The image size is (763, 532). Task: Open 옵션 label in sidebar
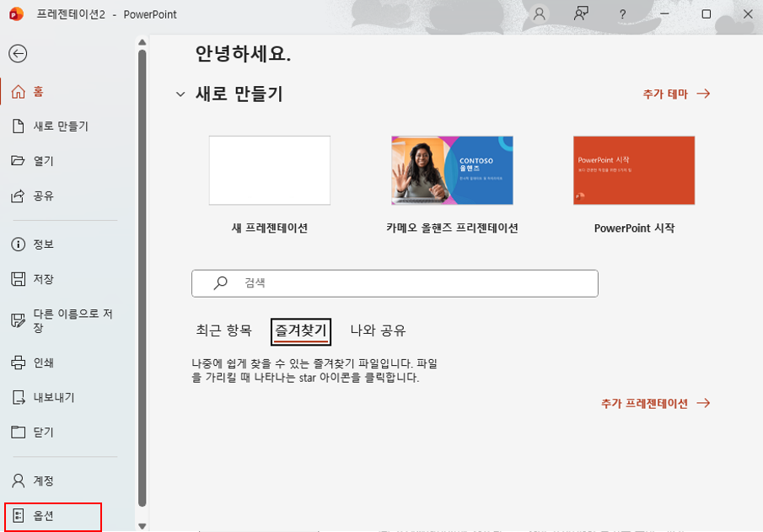pyautogui.click(x=43, y=515)
